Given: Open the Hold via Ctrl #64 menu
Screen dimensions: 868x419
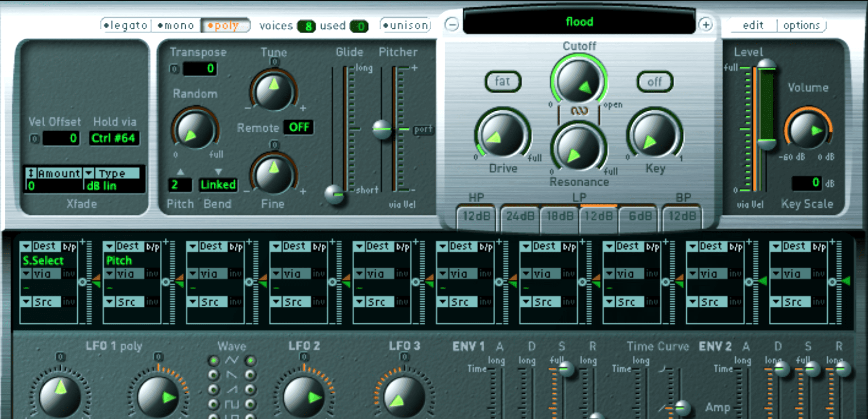Looking at the screenshot, I should [113, 139].
